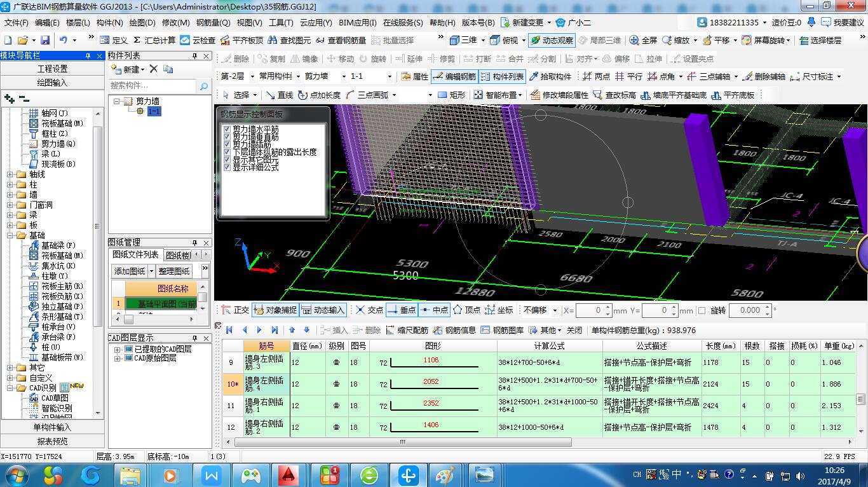Screen dimensions: 868x487
Task: Open Paint from the Windows taskbar
Action: pyautogui.click(x=444, y=474)
